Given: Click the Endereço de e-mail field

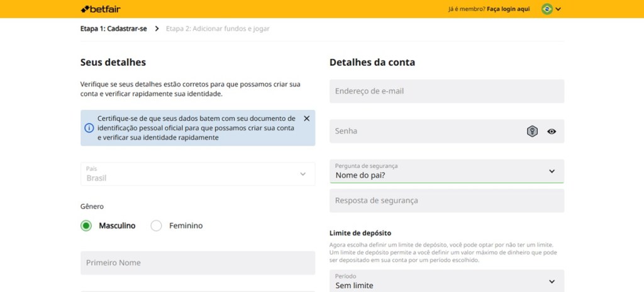Looking at the screenshot, I should point(447,91).
